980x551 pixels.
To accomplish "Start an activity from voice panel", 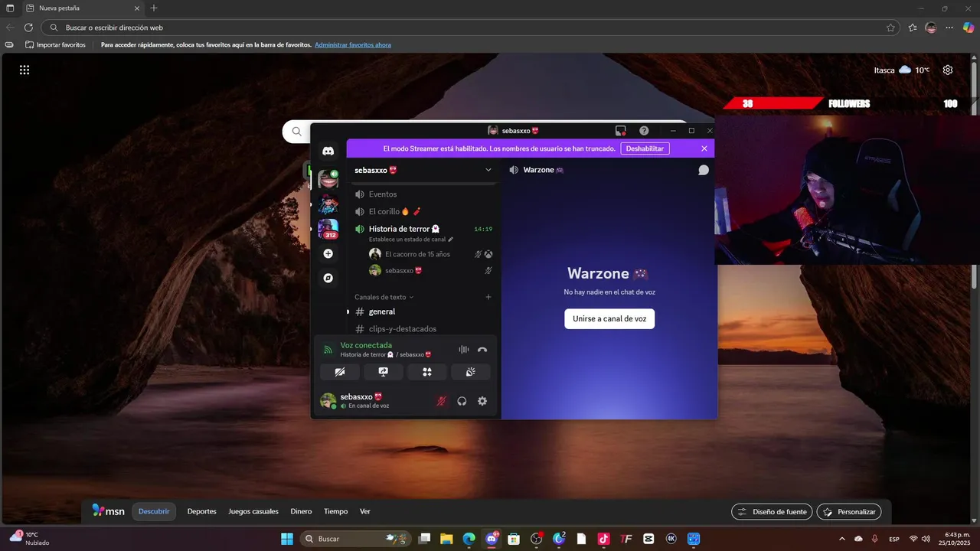I will click(427, 372).
